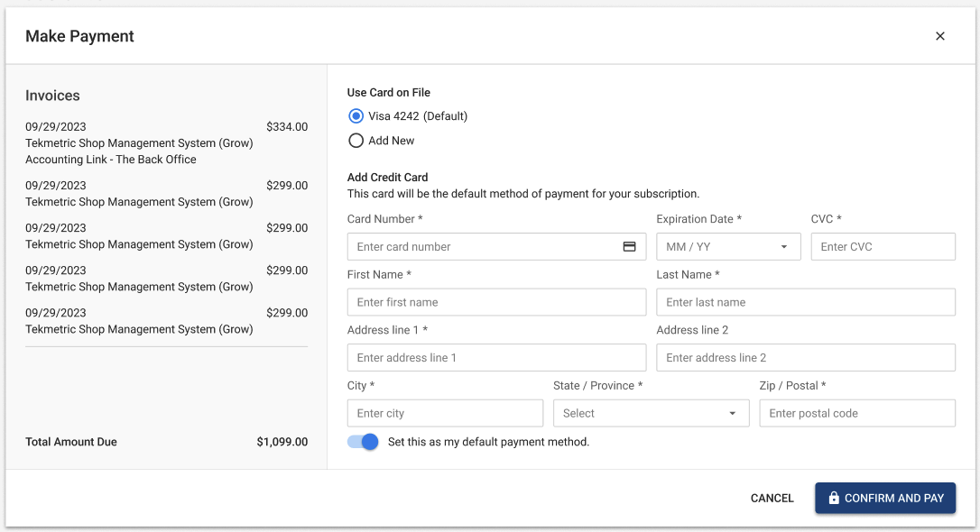
Task: Toggle the default payment method switch
Action: point(363,442)
